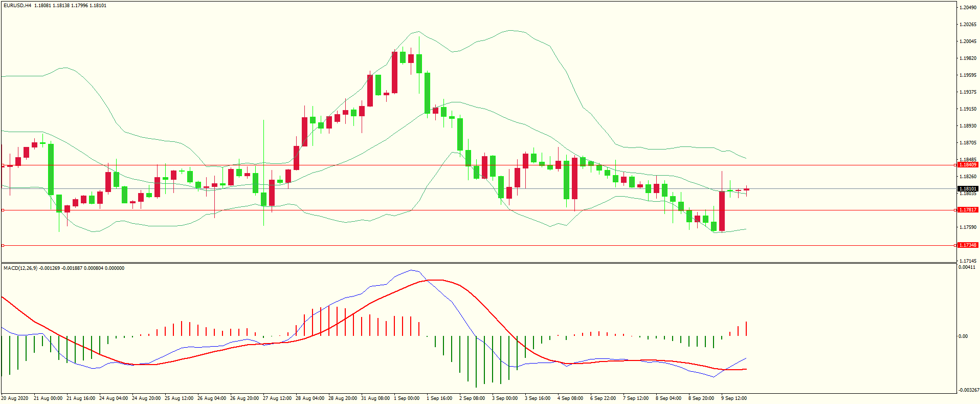Click the 1.18260 price axis value
980x404 pixels.
tap(968, 177)
